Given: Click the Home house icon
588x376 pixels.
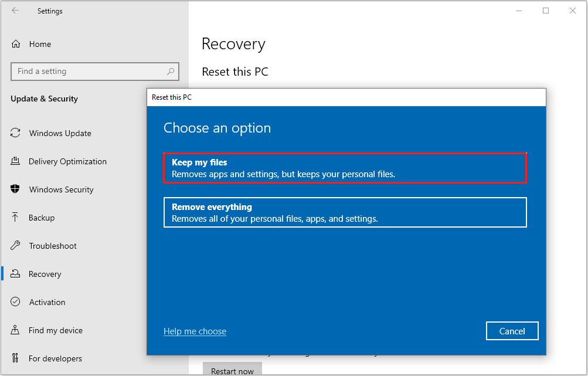Looking at the screenshot, I should 16,44.
